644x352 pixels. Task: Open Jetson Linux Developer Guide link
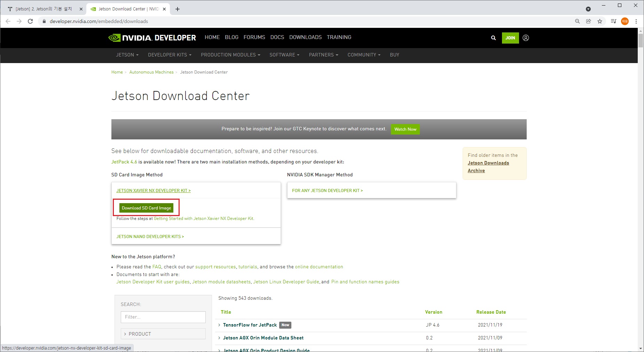tap(286, 282)
